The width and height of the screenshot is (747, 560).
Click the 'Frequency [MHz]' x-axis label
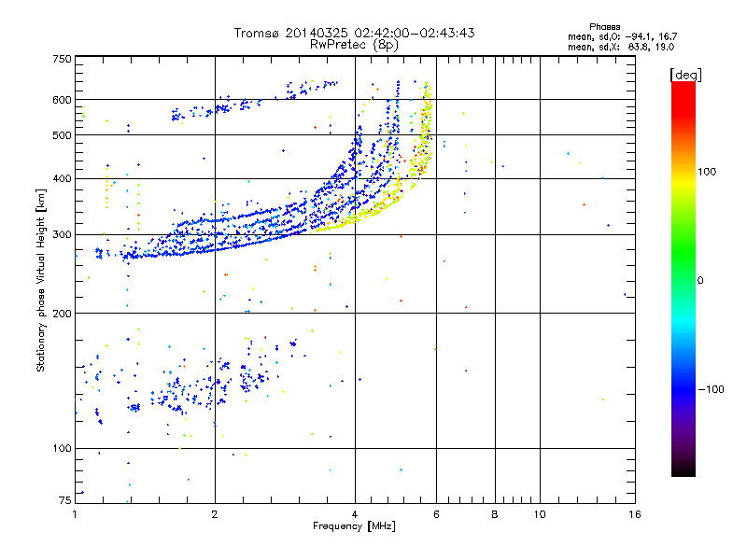[354, 526]
